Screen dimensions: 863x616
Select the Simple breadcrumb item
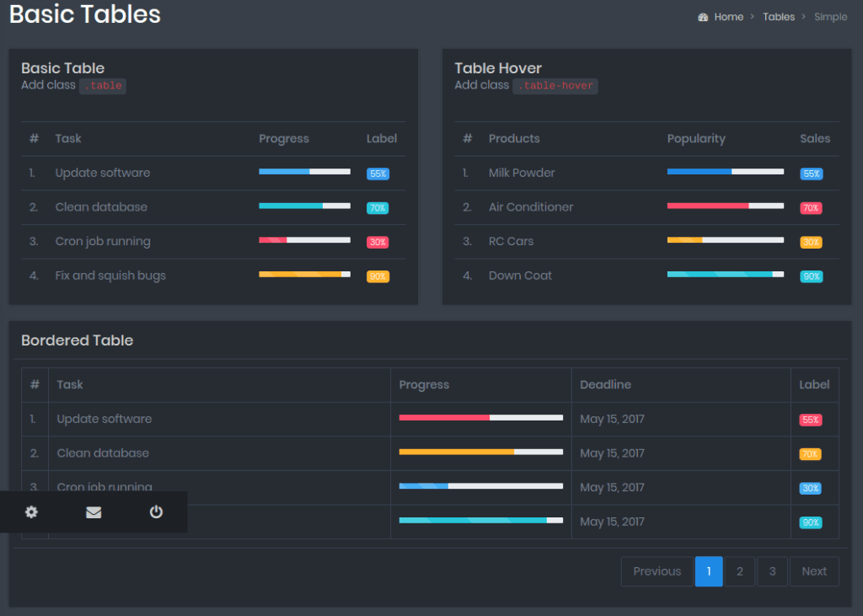point(831,16)
